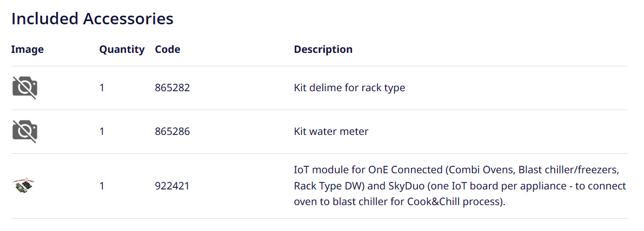This screenshot has width=644, height=231.
Task: Click the Quantity column header
Action: (x=122, y=50)
